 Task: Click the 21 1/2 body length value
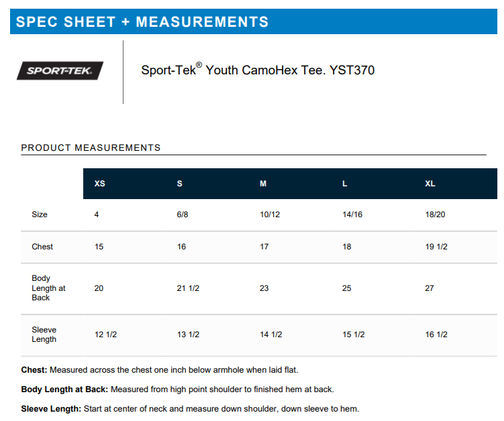click(188, 288)
